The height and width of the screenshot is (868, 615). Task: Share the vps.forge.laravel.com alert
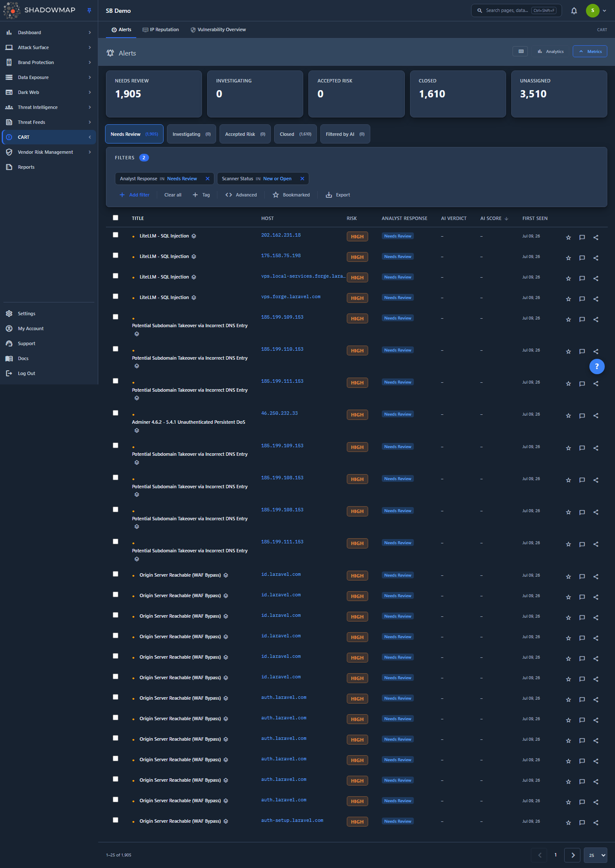click(596, 299)
